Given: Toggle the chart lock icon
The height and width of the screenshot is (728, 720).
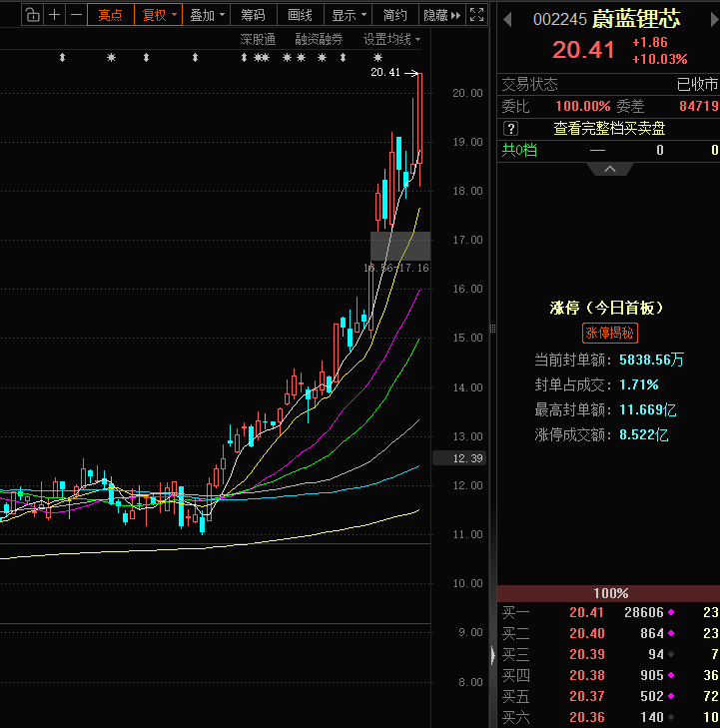Looking at the screenshot, I should coord(33,15).
